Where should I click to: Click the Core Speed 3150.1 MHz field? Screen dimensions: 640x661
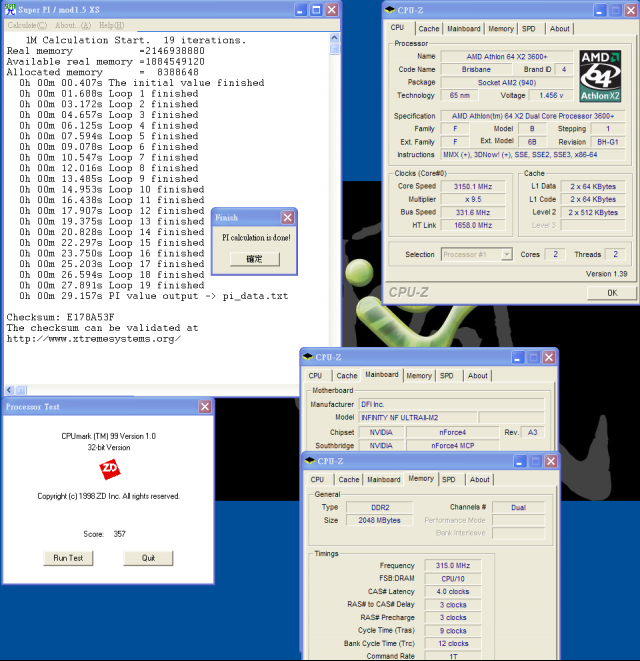coord(473,186)
